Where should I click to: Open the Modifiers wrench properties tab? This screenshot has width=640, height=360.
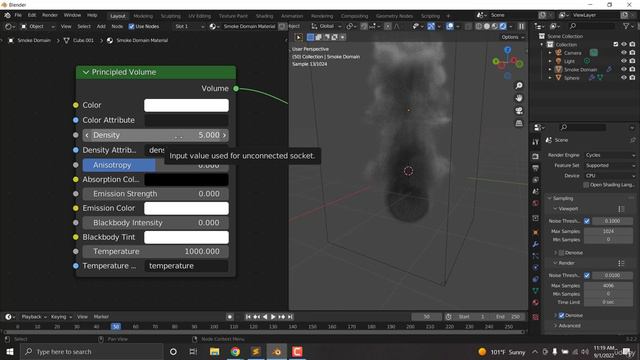[536, 244]
